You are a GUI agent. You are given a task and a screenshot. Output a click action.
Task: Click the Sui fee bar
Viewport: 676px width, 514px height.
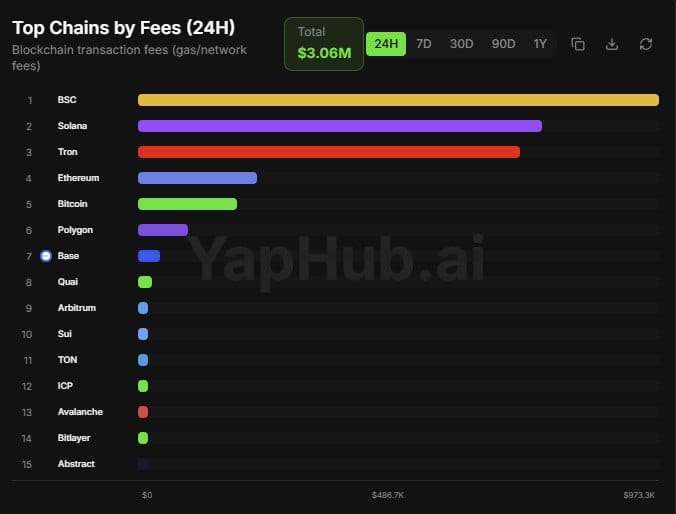[143, 334]
